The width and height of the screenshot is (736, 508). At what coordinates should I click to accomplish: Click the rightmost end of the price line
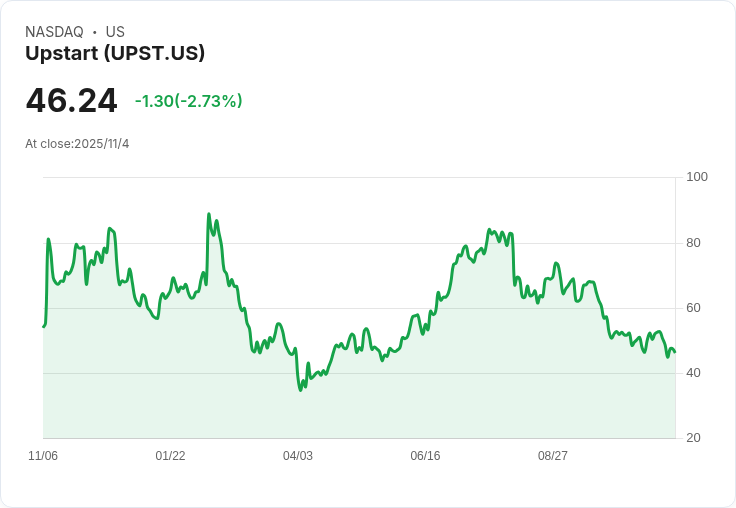click(675, 352)
